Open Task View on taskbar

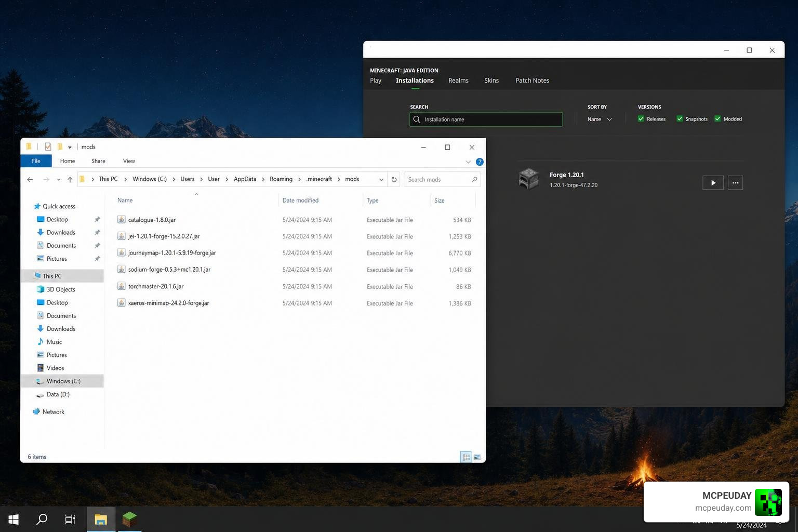coord(70,520)
